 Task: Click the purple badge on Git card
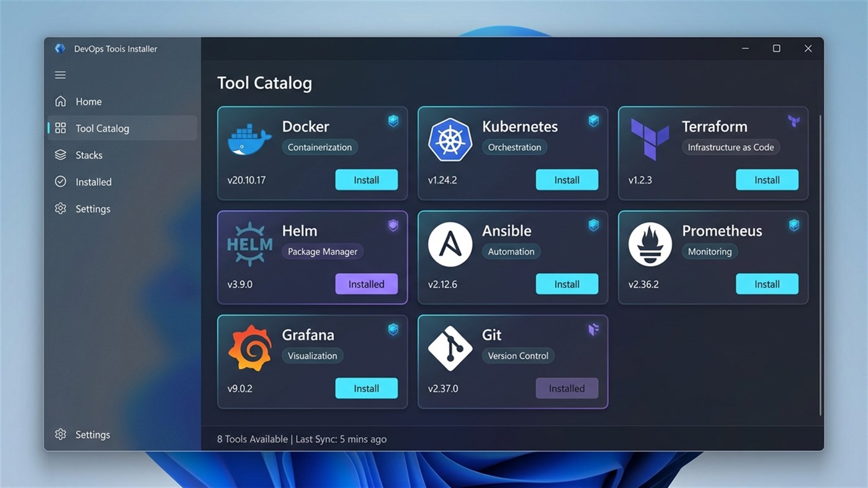click(x=594, y=329)
